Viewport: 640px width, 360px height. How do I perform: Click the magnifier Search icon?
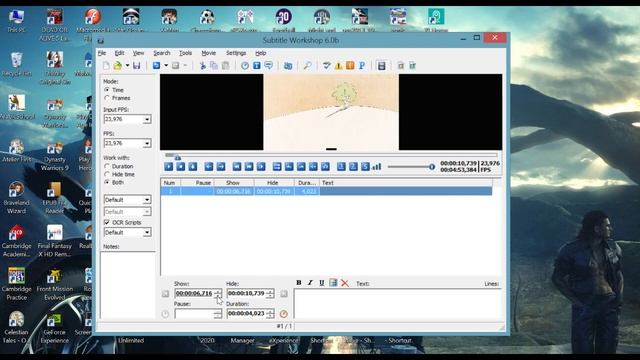(x=308, y=66)
